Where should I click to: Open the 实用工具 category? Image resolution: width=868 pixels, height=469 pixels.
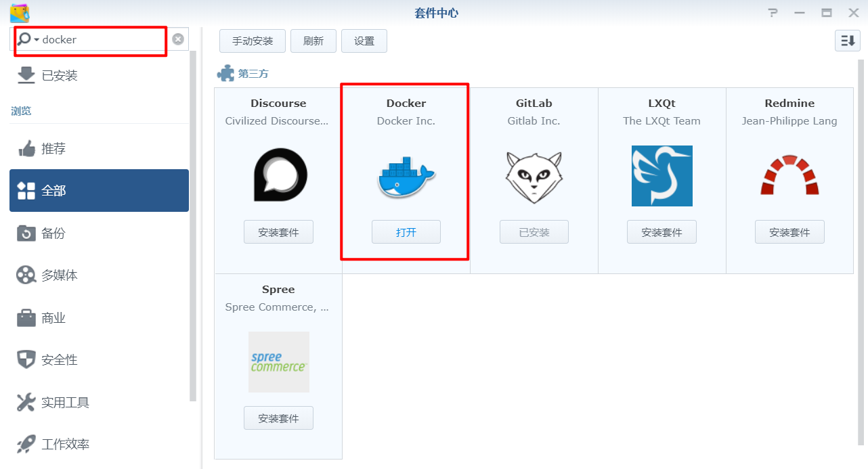coord(99,402)
